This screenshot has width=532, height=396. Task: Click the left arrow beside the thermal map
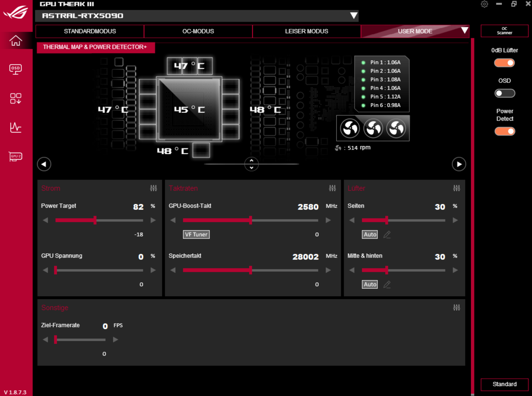click(x=44, y=164)
